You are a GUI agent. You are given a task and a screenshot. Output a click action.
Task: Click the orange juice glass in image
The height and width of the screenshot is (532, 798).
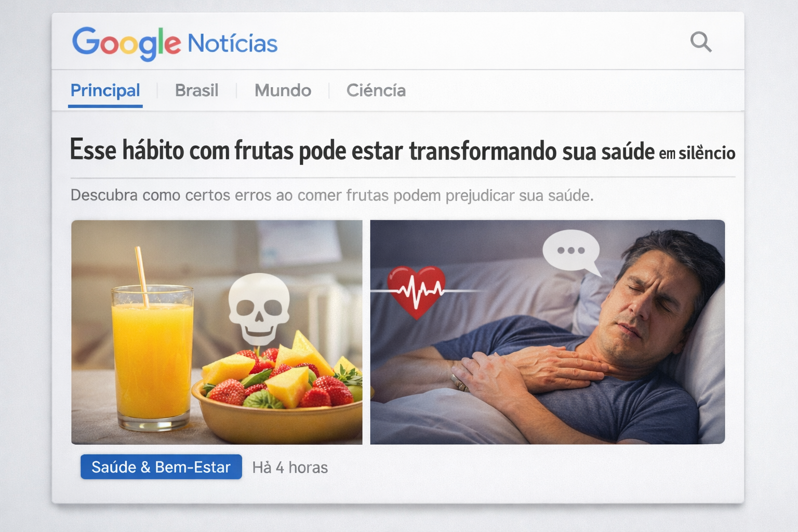(x=153, y=357)
